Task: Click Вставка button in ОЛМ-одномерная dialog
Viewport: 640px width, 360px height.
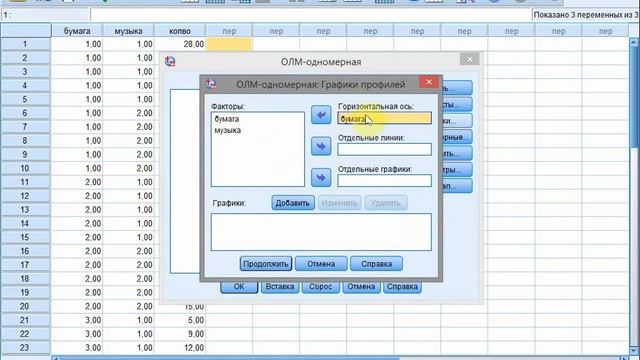Action: (280, 287)
